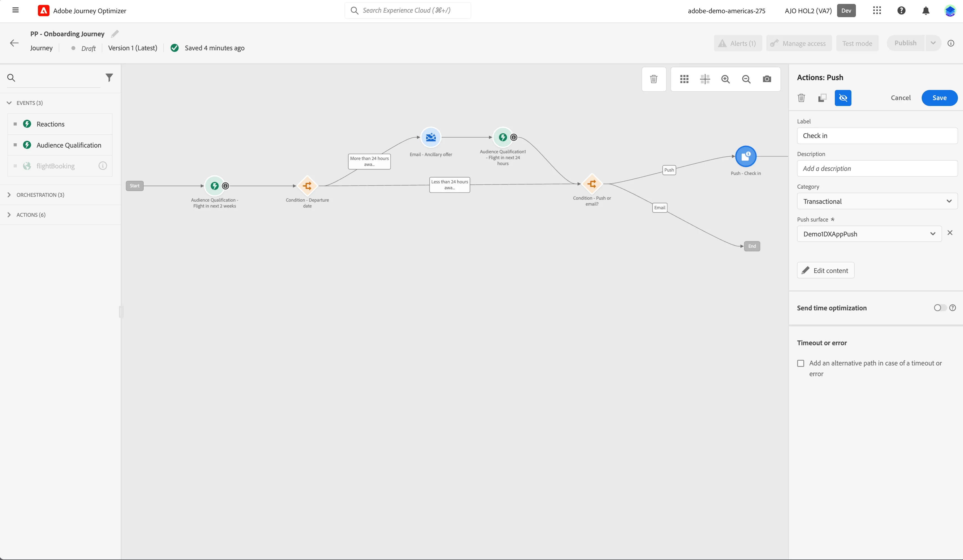Click the Cancel button

click(x=901, y=98)
